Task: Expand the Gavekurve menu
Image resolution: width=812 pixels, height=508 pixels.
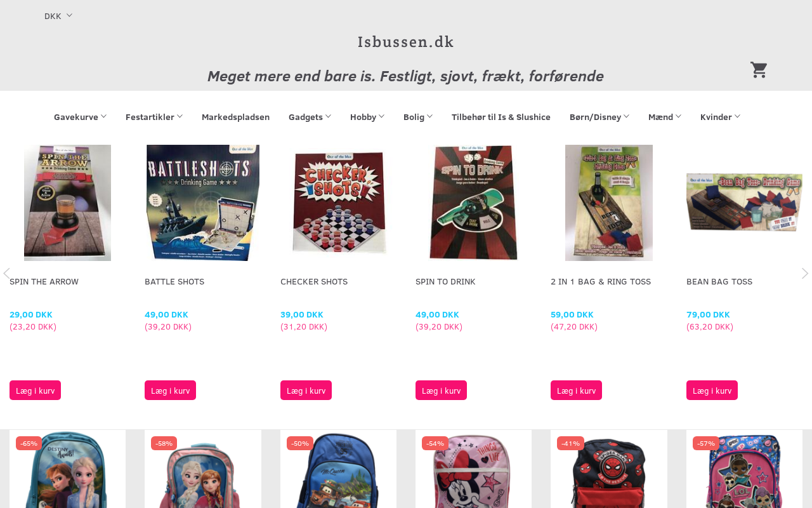Action: click(80, 117)
